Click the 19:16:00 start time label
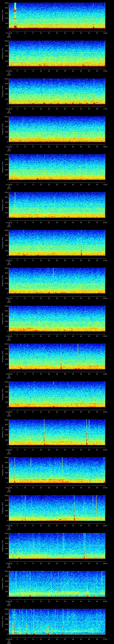The height and width of the screenshot is (644, 114). [x=9, y=109]
